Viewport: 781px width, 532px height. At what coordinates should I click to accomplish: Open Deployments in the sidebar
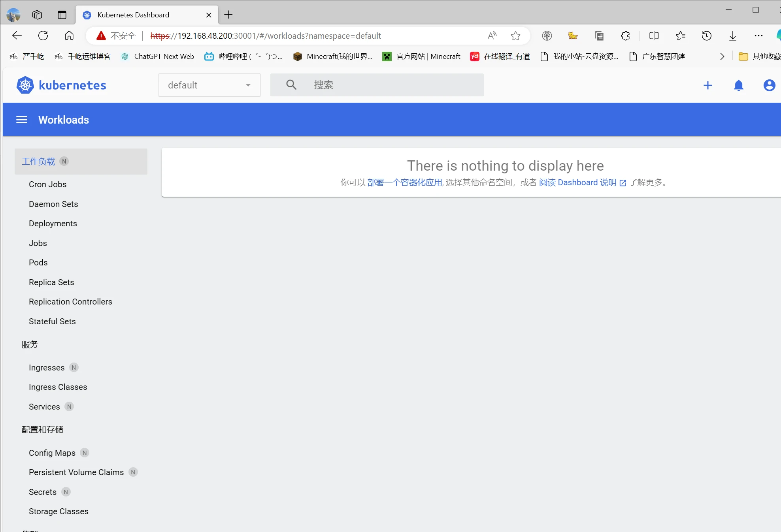53,224
